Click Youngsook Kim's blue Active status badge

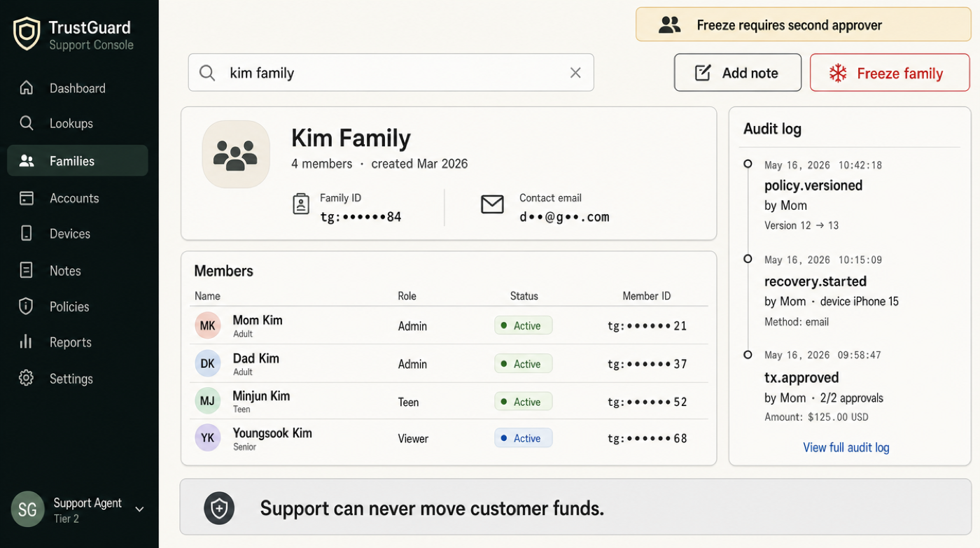pos(523,438)
